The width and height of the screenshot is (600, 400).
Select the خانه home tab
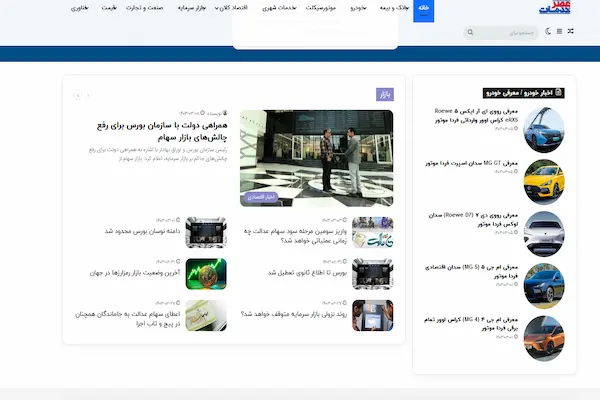[x=423, y=8]
